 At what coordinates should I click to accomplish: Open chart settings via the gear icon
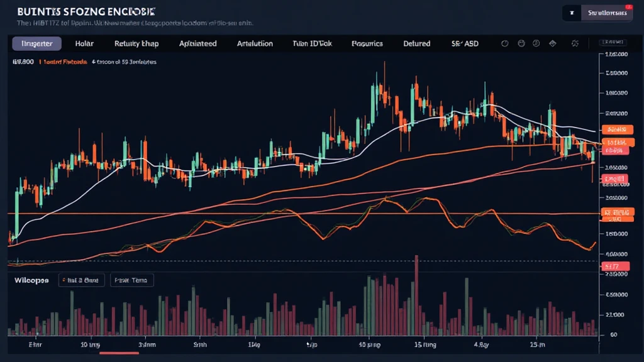[575, 44]
